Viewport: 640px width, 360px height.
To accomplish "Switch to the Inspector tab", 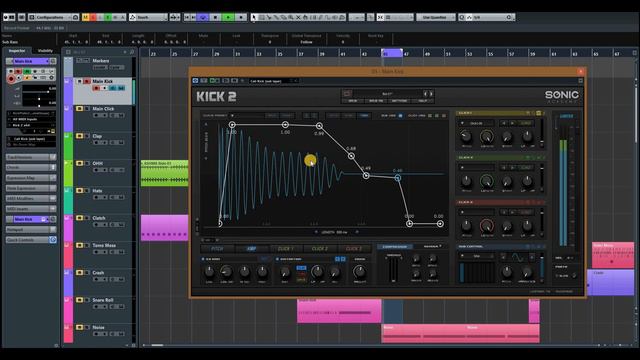I will coord(17,51).
